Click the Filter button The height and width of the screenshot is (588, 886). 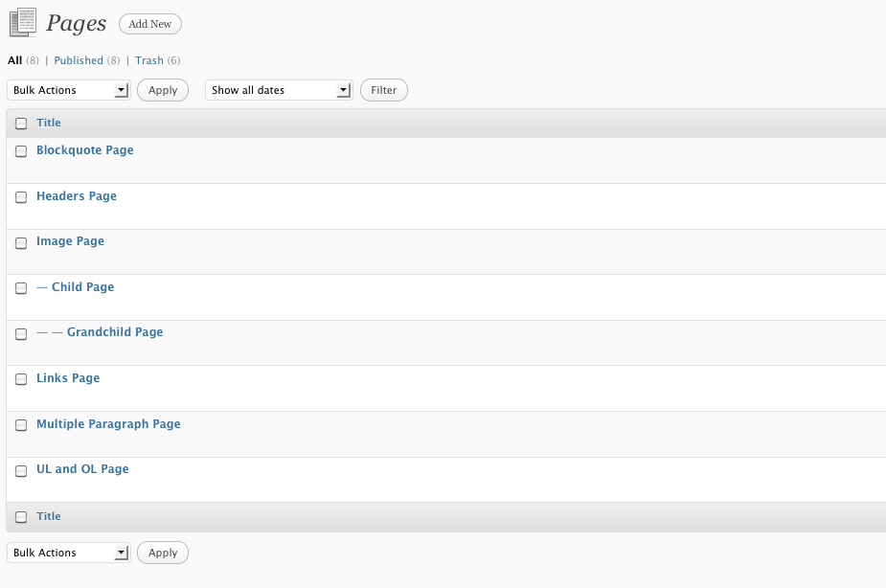[383, 90]
